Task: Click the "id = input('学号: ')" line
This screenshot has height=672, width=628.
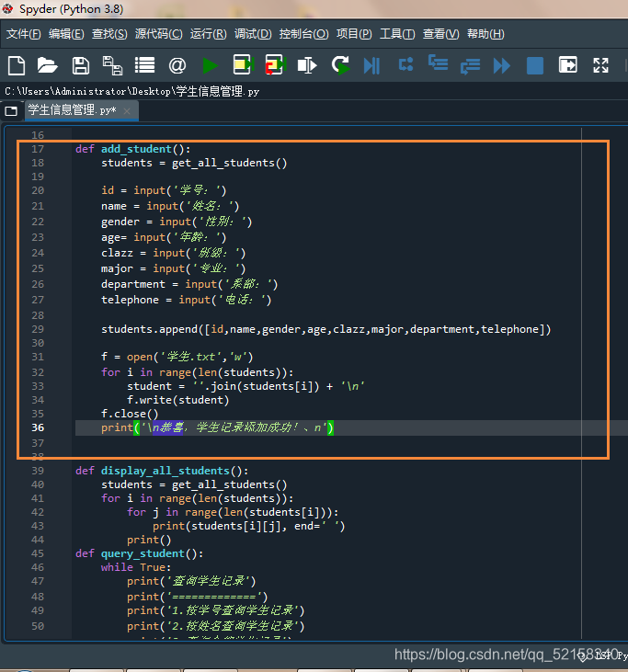Action: click(164, 190)
